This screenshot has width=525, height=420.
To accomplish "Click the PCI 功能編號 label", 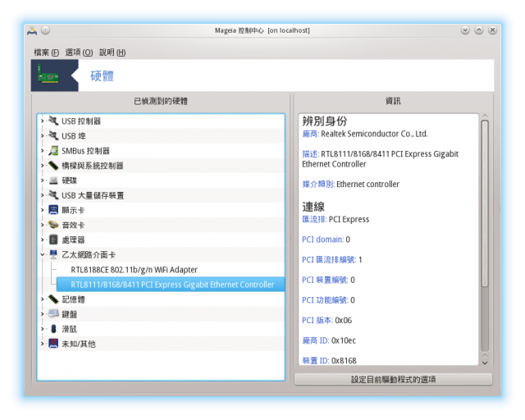I will point(325,299).
